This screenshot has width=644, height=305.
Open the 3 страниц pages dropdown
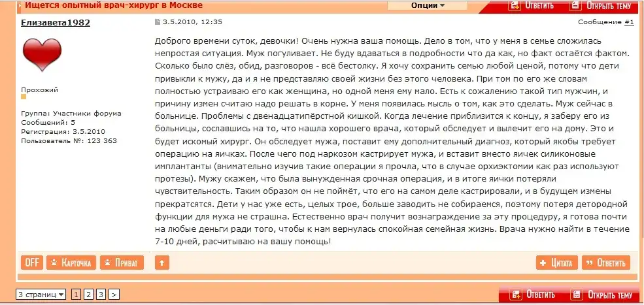(x=41, y=295)
